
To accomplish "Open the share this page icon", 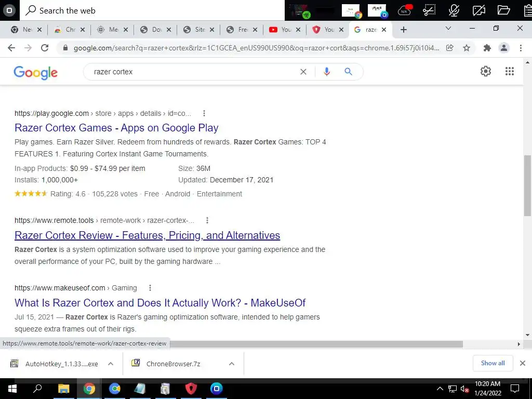I will 450,48.
